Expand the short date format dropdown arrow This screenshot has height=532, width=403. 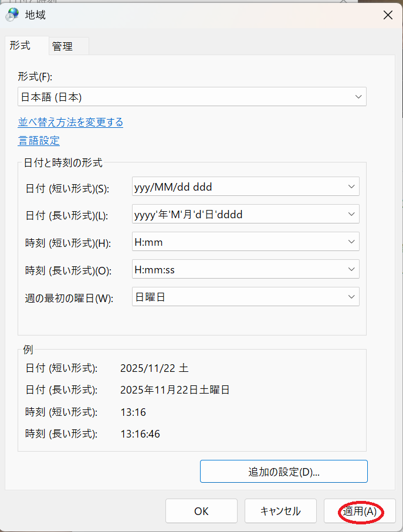click(x=351, y=187)
